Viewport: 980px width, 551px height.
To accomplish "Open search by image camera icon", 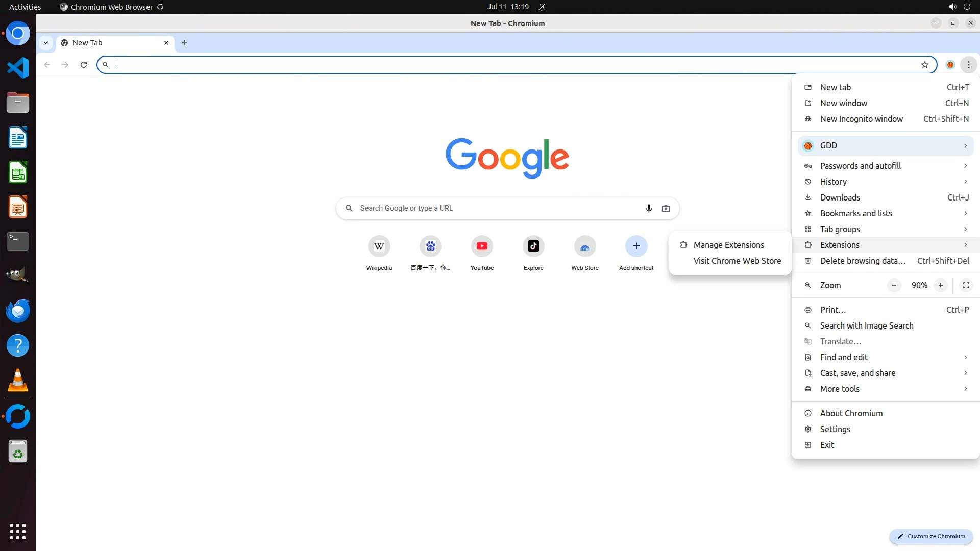I will (x=666, y=208).
